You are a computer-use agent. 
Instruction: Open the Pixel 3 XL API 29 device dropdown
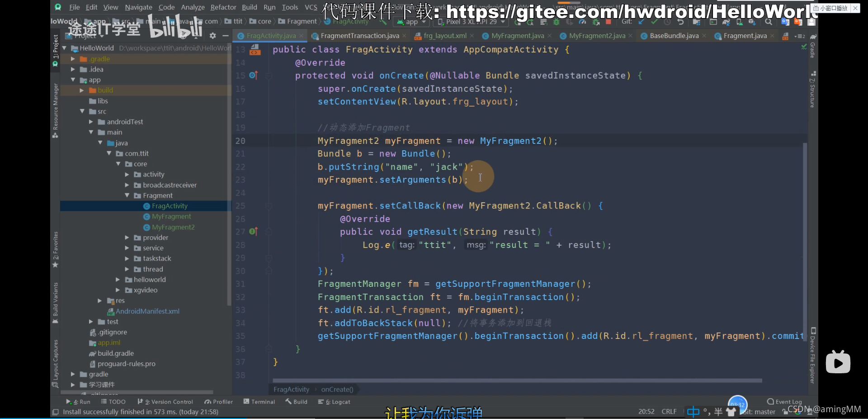pyautogui.click(x=471, y=22)
